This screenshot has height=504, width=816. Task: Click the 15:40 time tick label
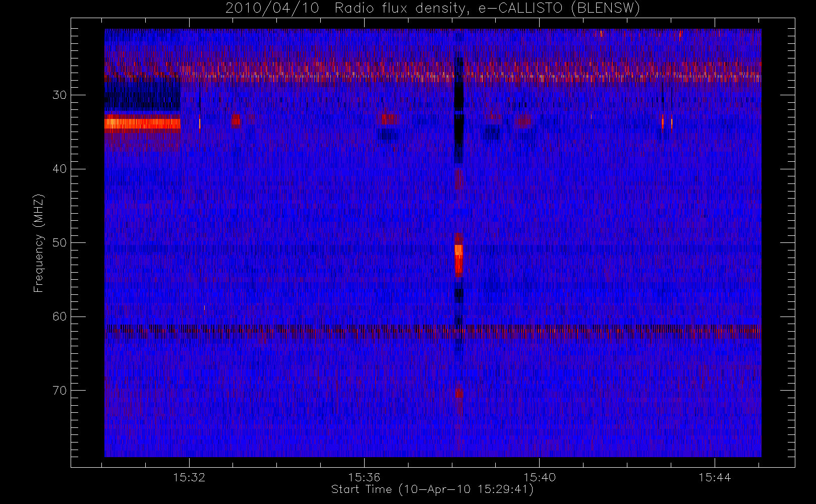click(540, 477)
